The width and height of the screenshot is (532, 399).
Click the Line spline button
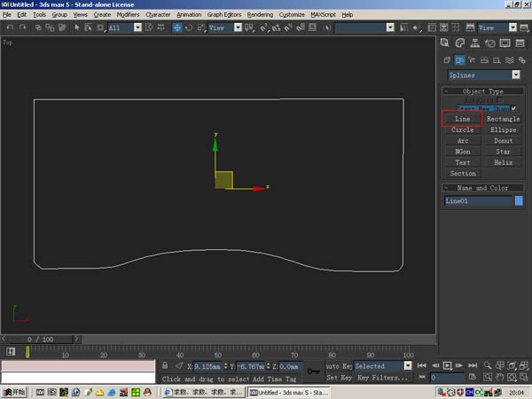(x=463, y=119)
